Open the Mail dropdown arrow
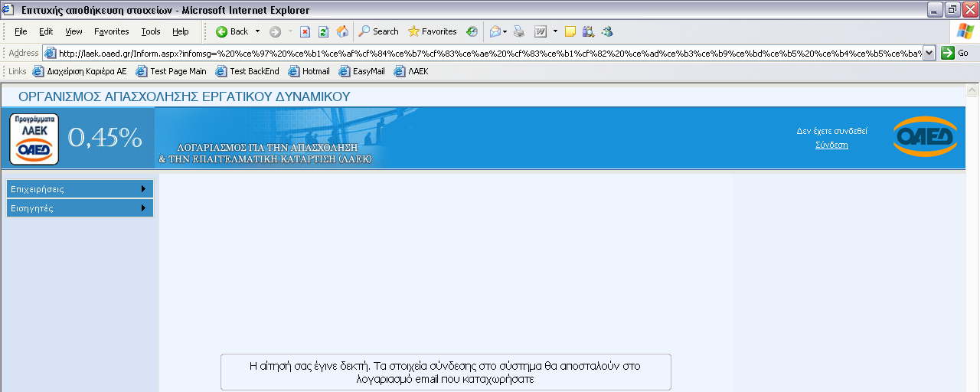This screenshot has height=392, width=980. (x=505, y=31)
